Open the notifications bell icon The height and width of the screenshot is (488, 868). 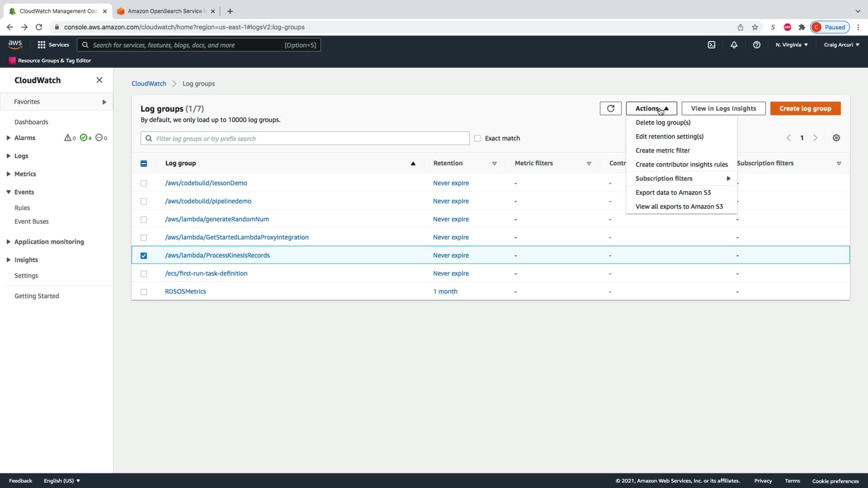734,45
